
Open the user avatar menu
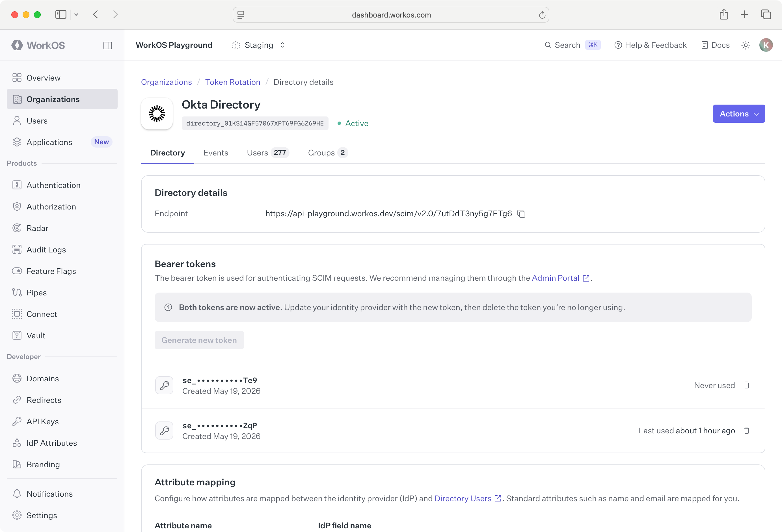click(766, 45)
